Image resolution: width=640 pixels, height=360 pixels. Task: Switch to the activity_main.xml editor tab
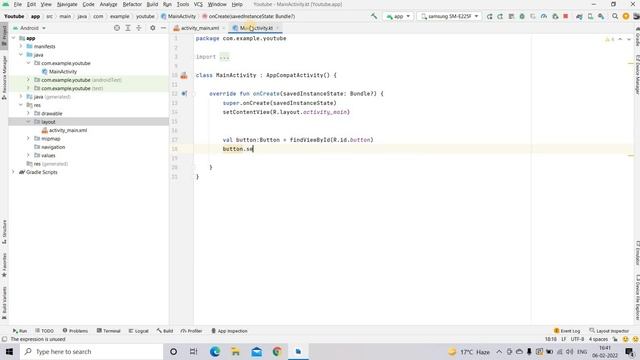[200, 28]
